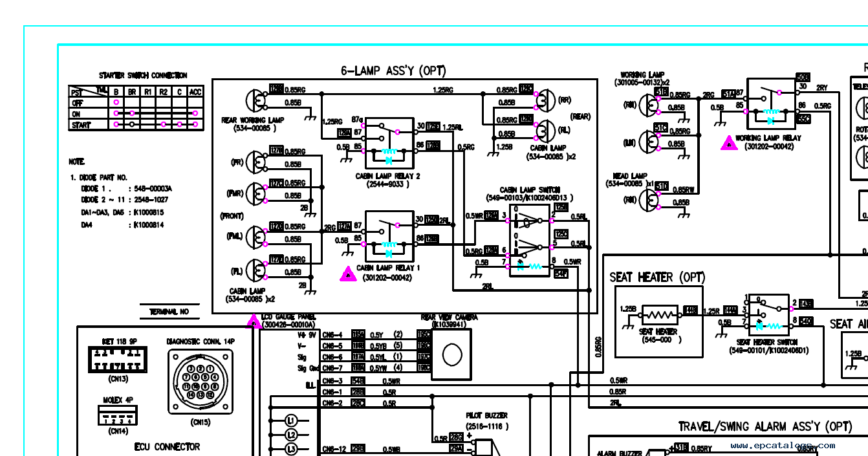Select the ON row label in starter table
Image resolution: width=868 pixels, height=456 pixels.
(x=76, y=114)
